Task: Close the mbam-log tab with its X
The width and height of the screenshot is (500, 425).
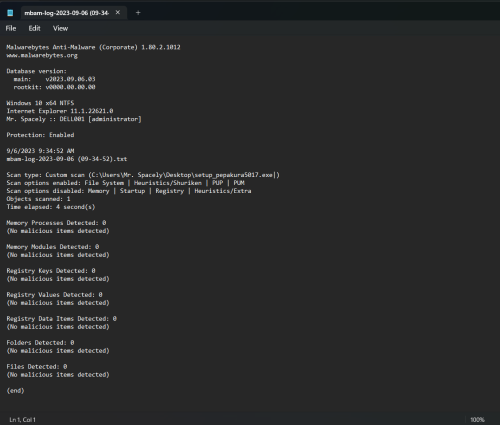Action: [x=118, y=12]
